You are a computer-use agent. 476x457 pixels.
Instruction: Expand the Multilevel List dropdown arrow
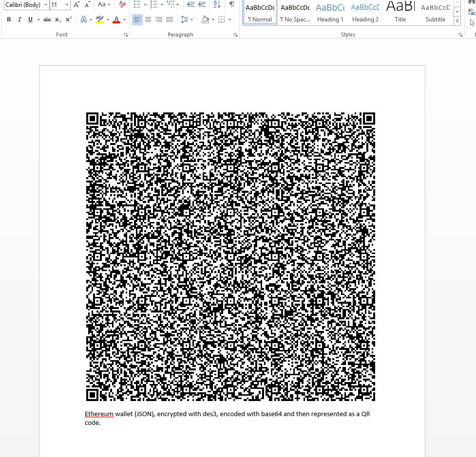(x=178, y=4)
